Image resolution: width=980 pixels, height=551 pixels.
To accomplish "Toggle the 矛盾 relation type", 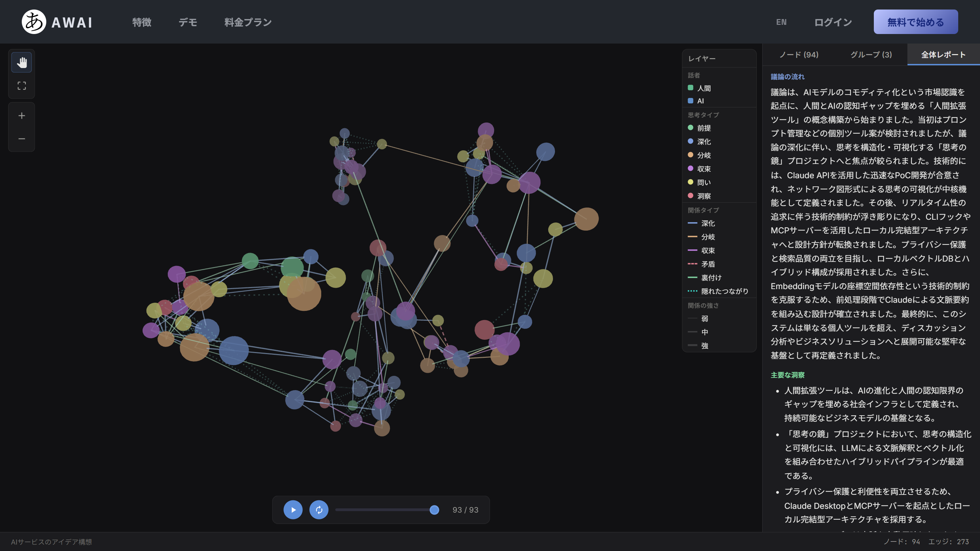I will (x=702, y=264).
